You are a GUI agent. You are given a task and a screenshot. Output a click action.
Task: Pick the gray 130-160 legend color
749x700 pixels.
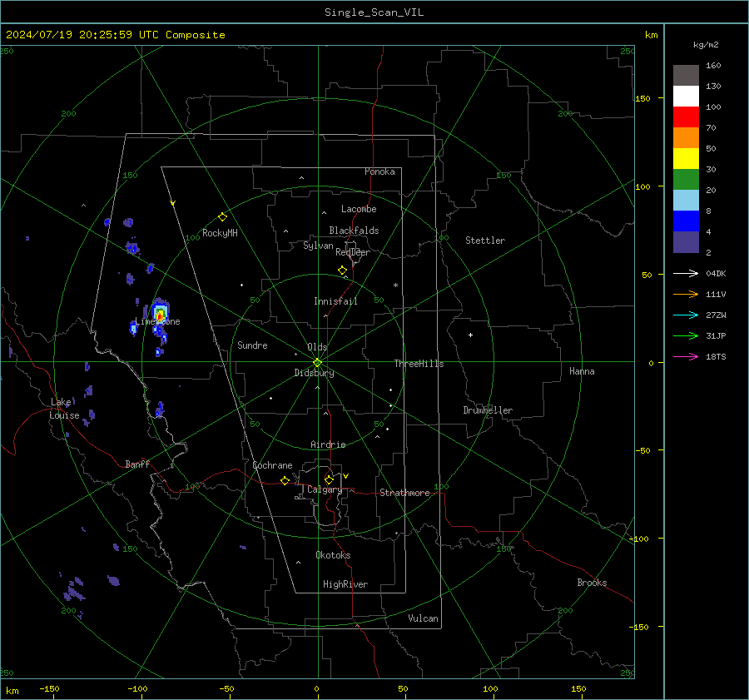coord(686,75)
